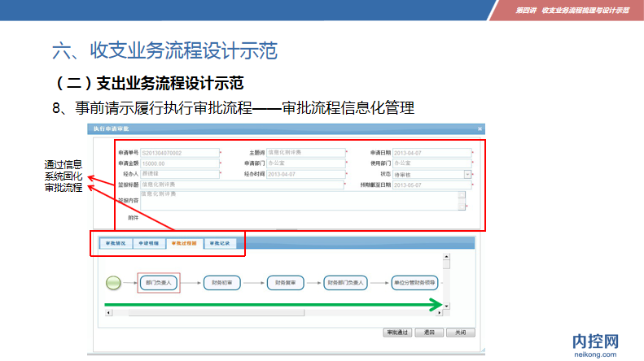Click the 退回 button

(x=429, y=333)
